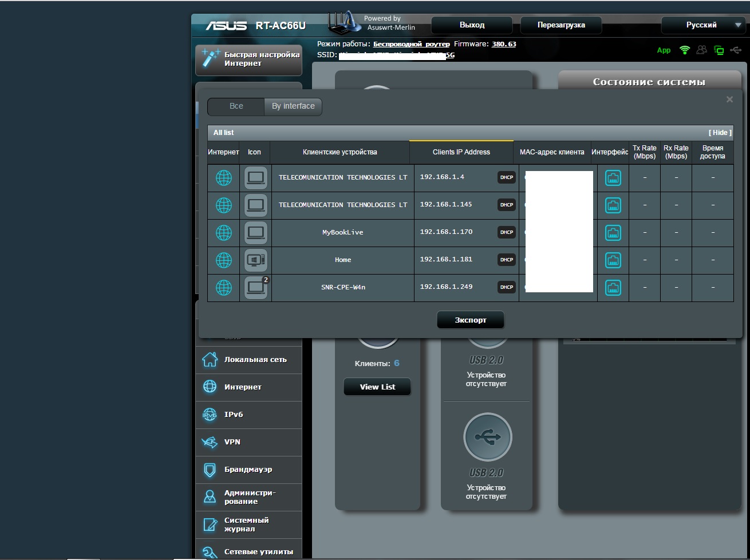This screenshot has width=750, height=560.
Task: Sort by the Clients IP Address column
Action: tap(461, 152)
